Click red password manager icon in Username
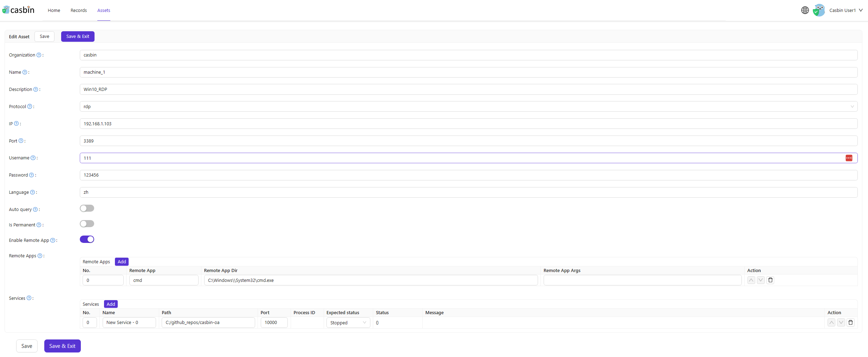Image resolution: width=868 pixels, height=357 pixels. click(849, 158)
